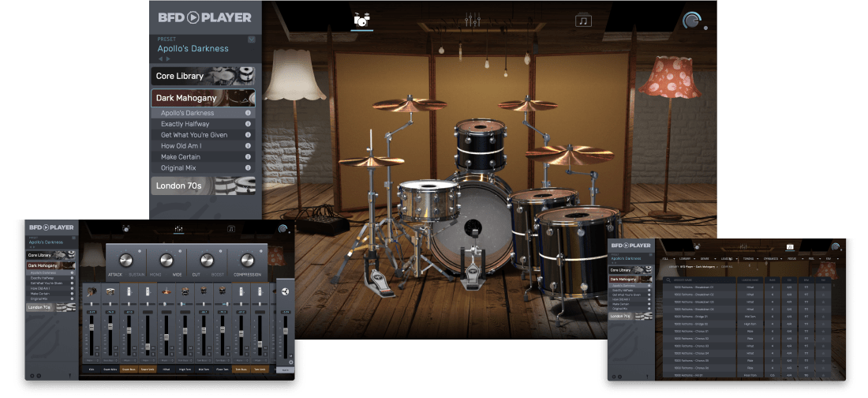868x398 pixels.
Task: Mute the Kick channel in mixer window
Action: (x=97, y=348)
